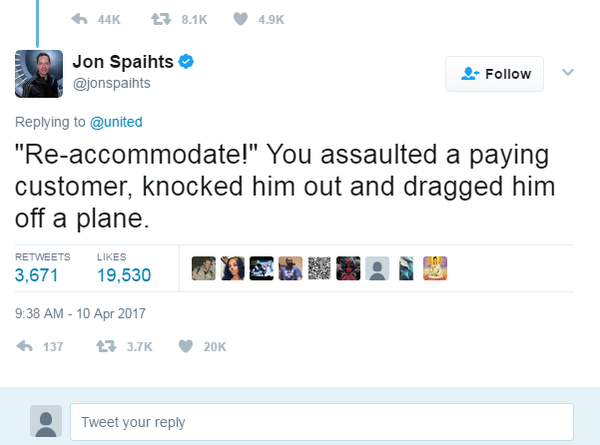Screen dimensions: 600x445
Task: Open the 9:38 AM - 10 Apr 2017 timestamp
Action: pyautogui.click(x=80, y=312)
